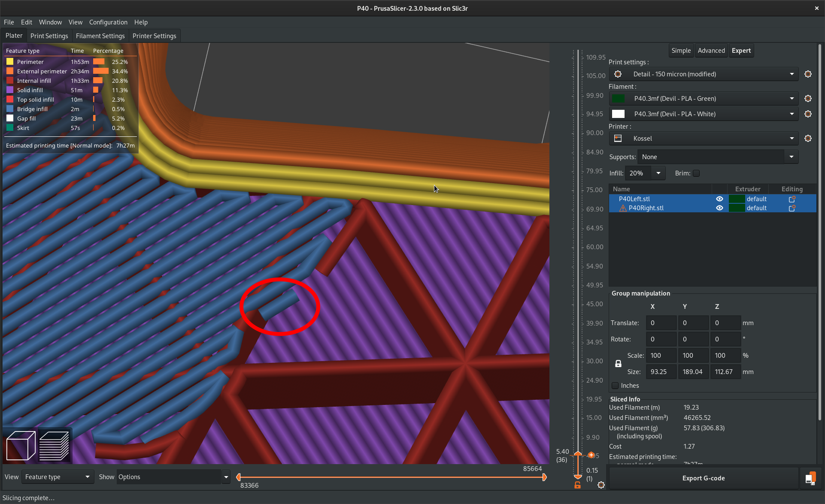825x504 pixels.
Task: Open settings gear for White filament
Action: point(808,114)
